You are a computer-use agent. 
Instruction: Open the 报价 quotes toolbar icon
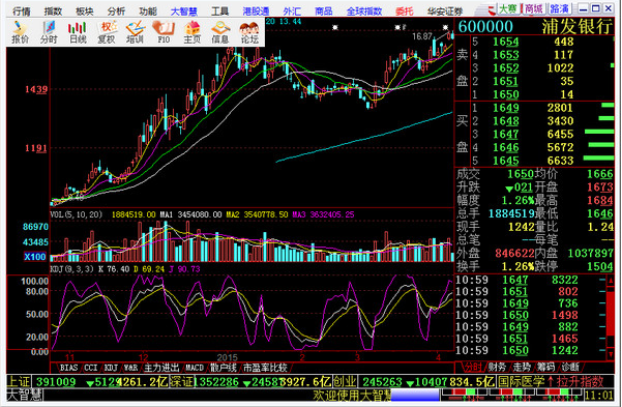coord(20,32)
